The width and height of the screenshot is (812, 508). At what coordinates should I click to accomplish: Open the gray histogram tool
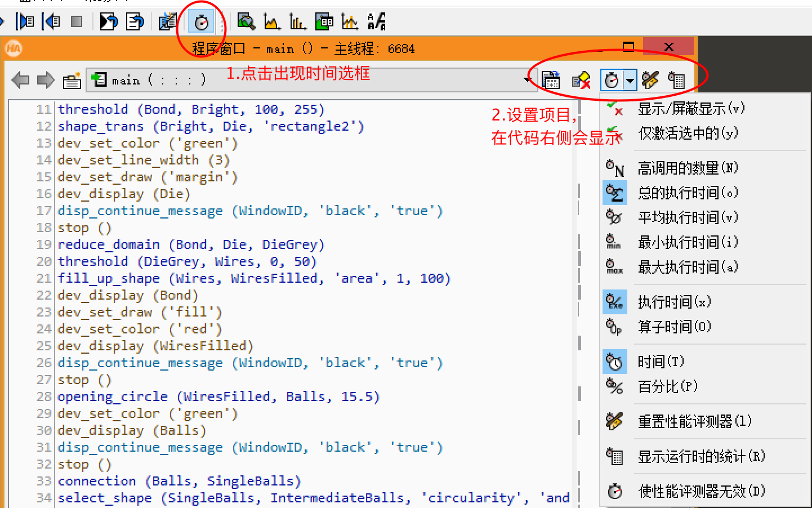272,22
